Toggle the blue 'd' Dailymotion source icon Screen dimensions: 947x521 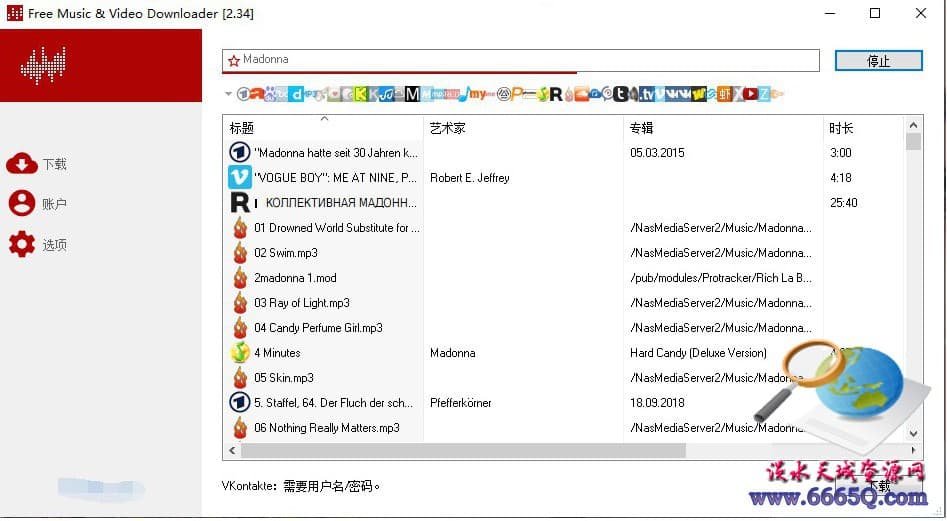[297, 94]
